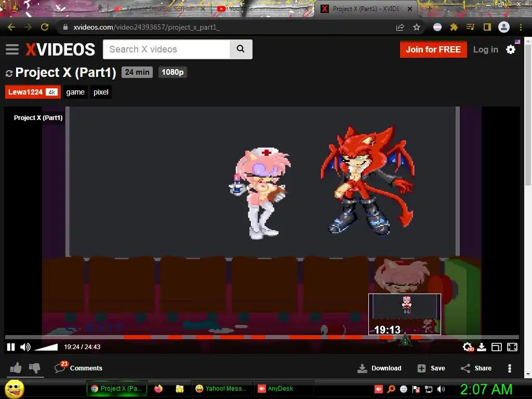The height and width of the screenshot is (399, 532).
Task: Click Join for FREE button
Action: point(433,49)
